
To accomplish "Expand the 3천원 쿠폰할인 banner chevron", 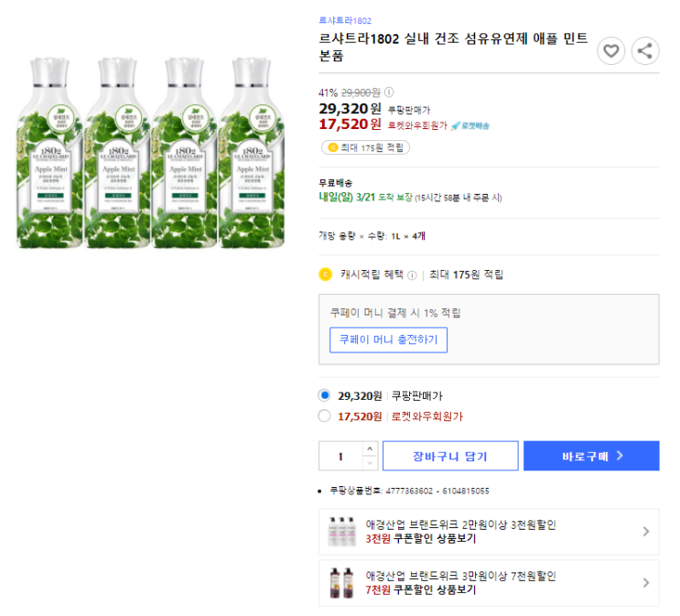I will [x=646, y=532].
